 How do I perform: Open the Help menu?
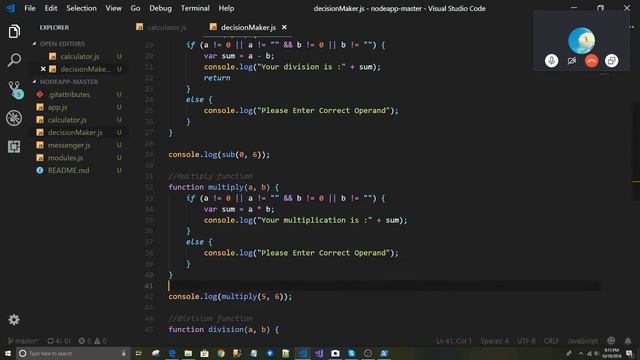[x=226, y=8]
